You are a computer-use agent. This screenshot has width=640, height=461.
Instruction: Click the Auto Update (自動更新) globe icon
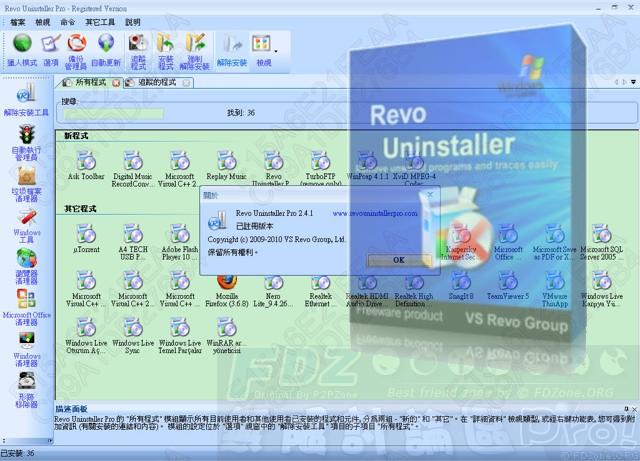[106, 44]
